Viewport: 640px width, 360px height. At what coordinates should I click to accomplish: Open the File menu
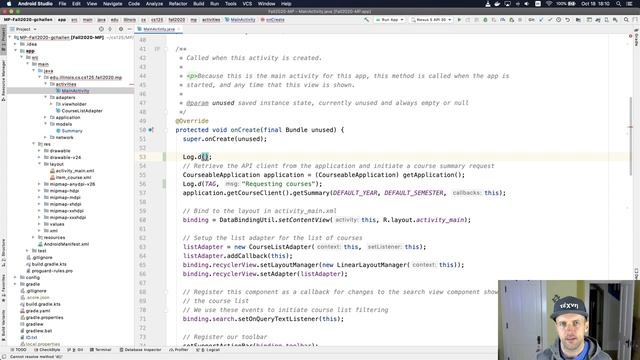click(62, 4)
